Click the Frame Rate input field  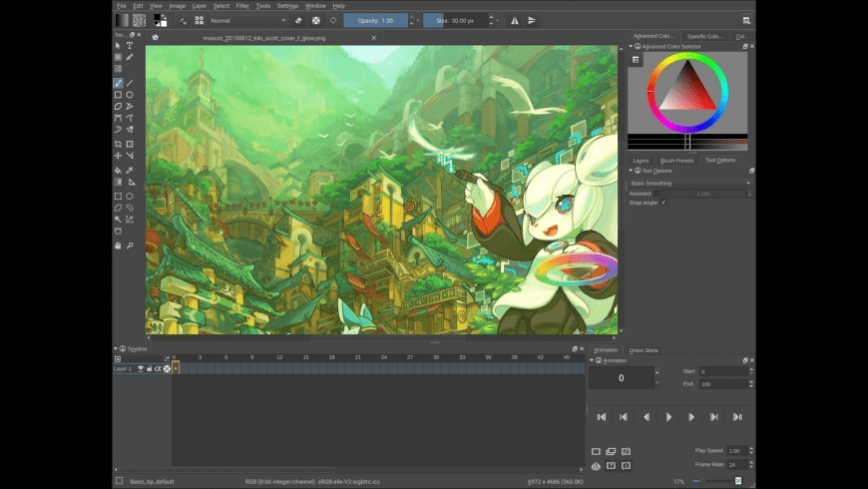pyautogui.click(x=738, y=465)
